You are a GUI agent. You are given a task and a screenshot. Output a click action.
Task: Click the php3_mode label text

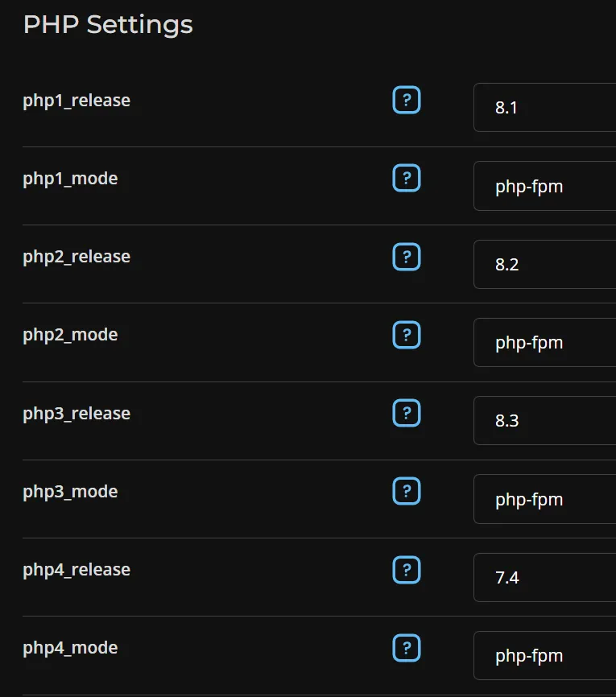[70, 492]
